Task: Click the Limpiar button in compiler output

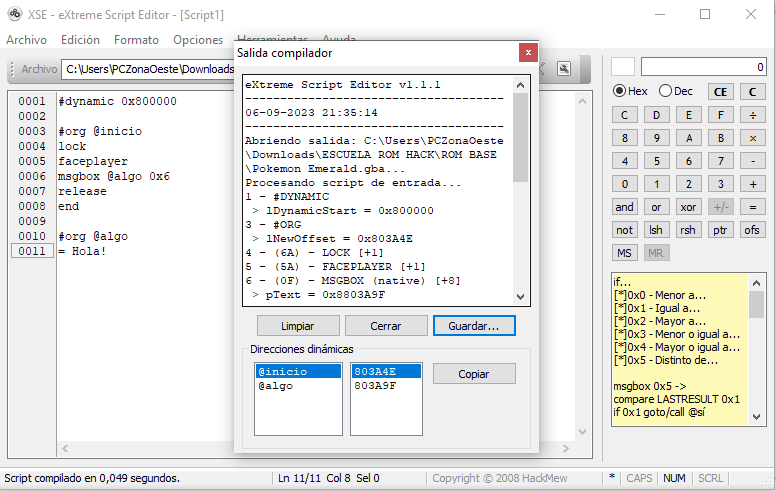Action: tap(297, 326)
